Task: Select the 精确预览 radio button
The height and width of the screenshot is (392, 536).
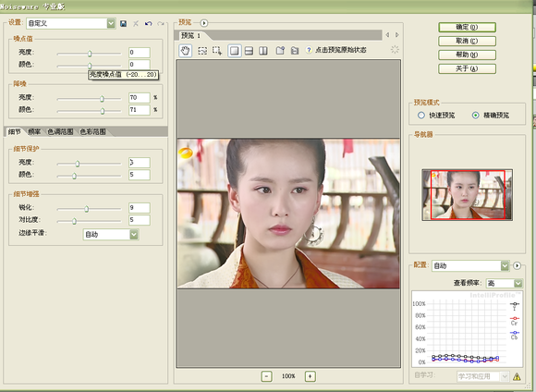Action: coord(476,116)
